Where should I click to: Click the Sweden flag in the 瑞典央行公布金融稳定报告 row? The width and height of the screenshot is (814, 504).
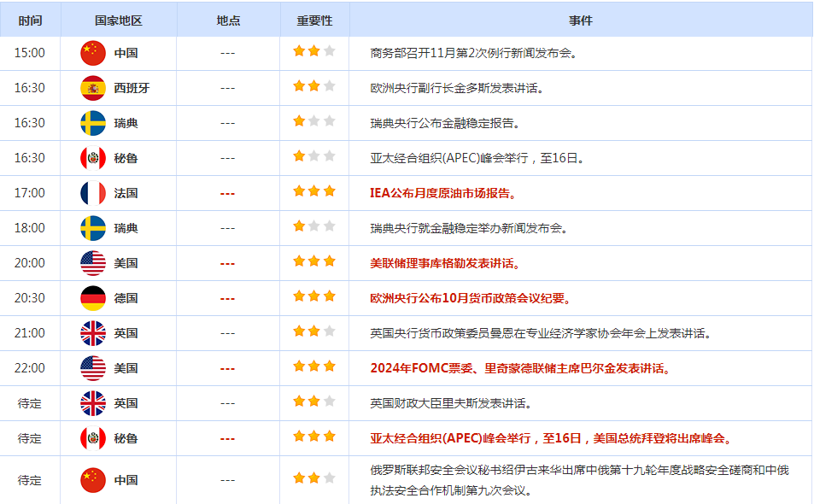coord(93,123)
